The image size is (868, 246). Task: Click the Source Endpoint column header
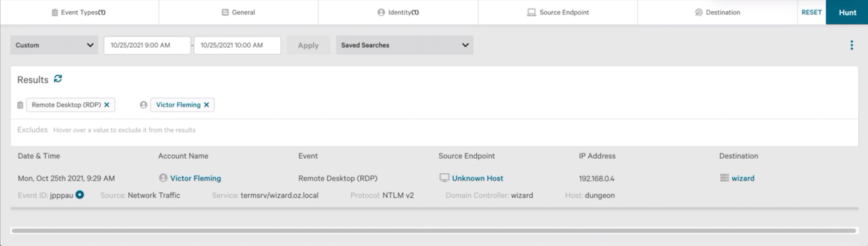[467, 156]
